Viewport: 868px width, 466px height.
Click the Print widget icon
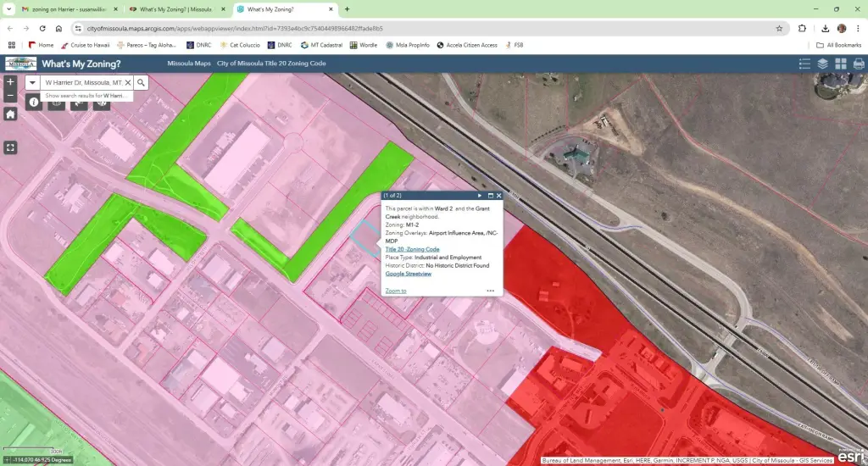click(859, 64)
